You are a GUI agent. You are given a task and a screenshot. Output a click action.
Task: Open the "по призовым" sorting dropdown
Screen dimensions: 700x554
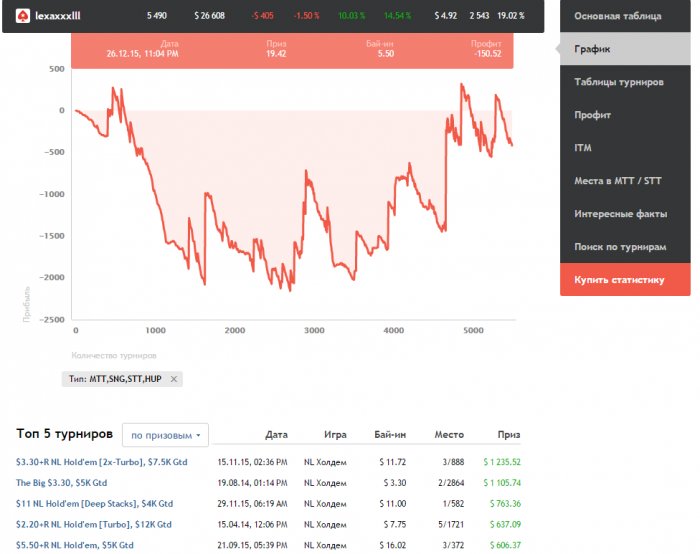165,435
